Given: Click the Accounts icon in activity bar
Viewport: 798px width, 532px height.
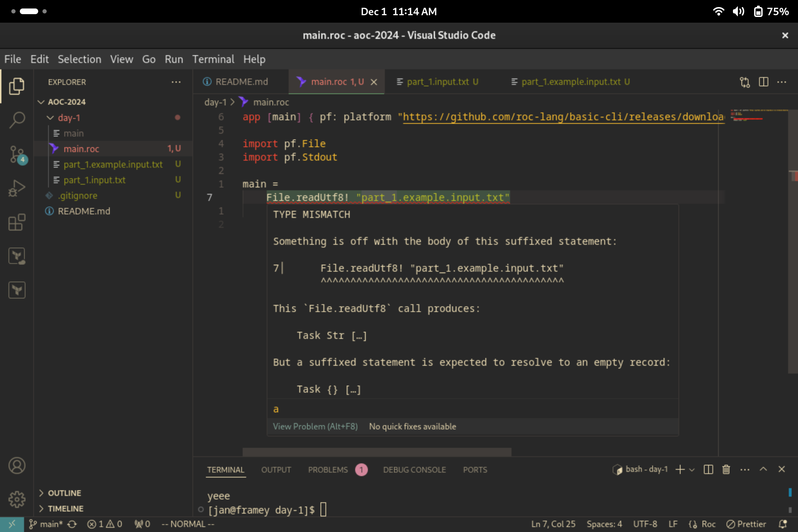Looking at the screenshot, I should [x=17, y=466].
